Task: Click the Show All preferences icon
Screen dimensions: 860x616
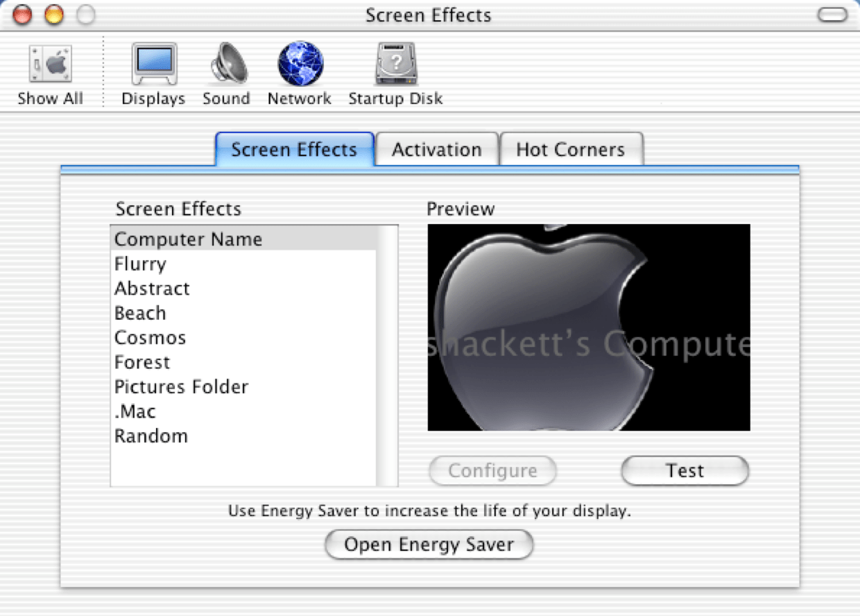Action: pyautogui.click(x=50, y=74)
